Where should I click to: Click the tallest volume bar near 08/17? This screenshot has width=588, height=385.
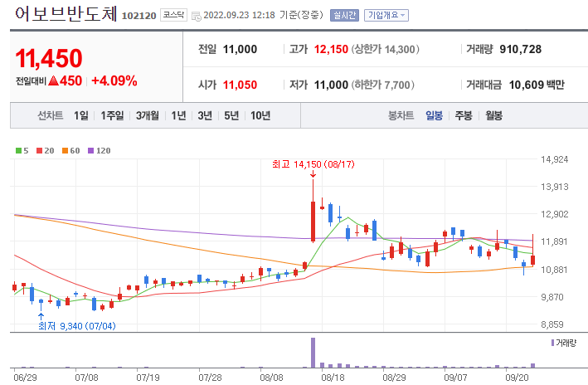pos(313,353)
